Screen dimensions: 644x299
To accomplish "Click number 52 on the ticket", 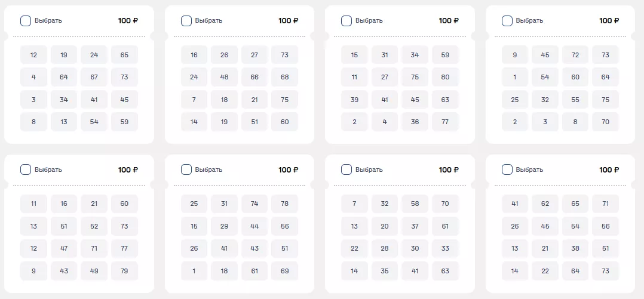I will [94, 226].
